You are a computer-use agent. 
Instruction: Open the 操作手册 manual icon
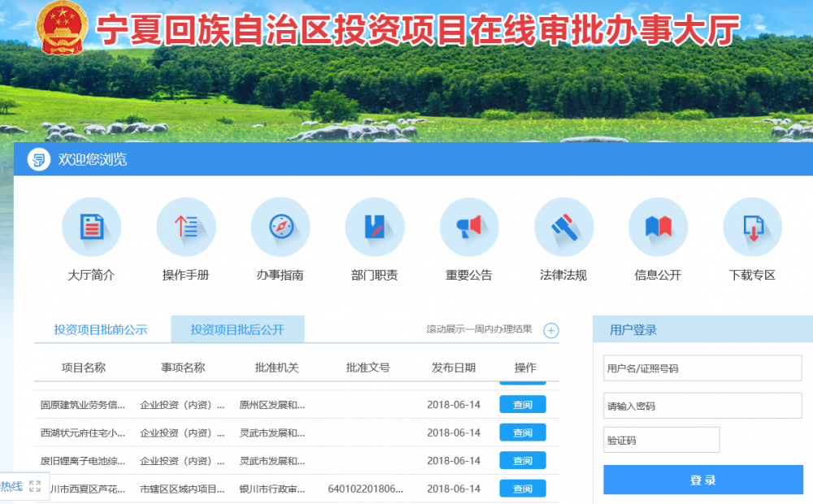click(x=185, y=227)
